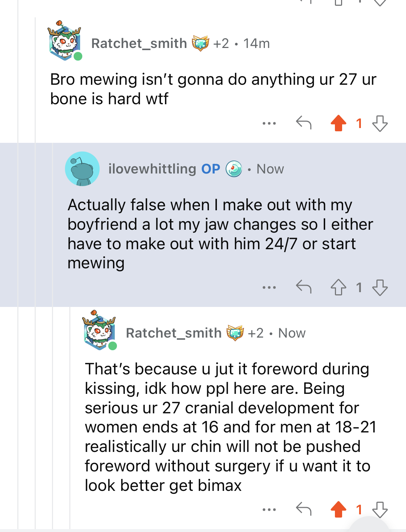Reply to ilovewhittling's comment
This screenshot has width=406, height=532.
click(x=304, y=287)
